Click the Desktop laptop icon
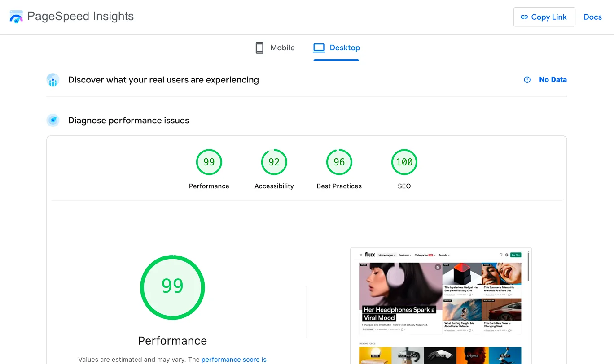 click(319, 48)
